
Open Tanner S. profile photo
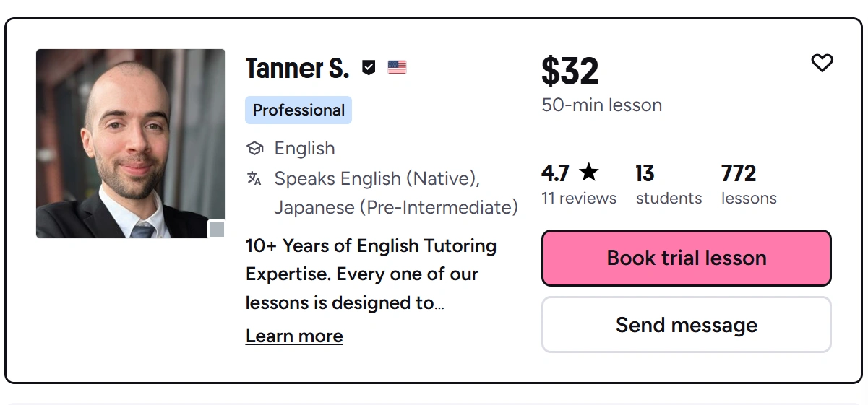tap(130, 143)
